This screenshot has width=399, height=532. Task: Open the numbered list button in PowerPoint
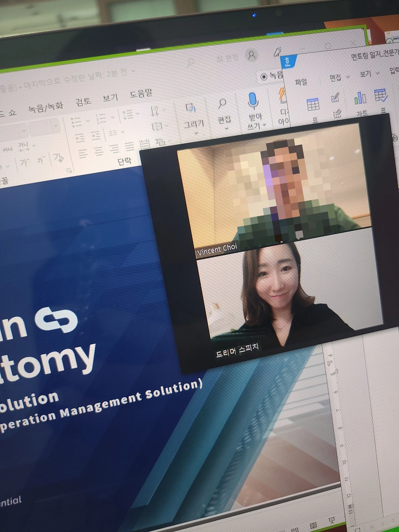click(101, 118)
